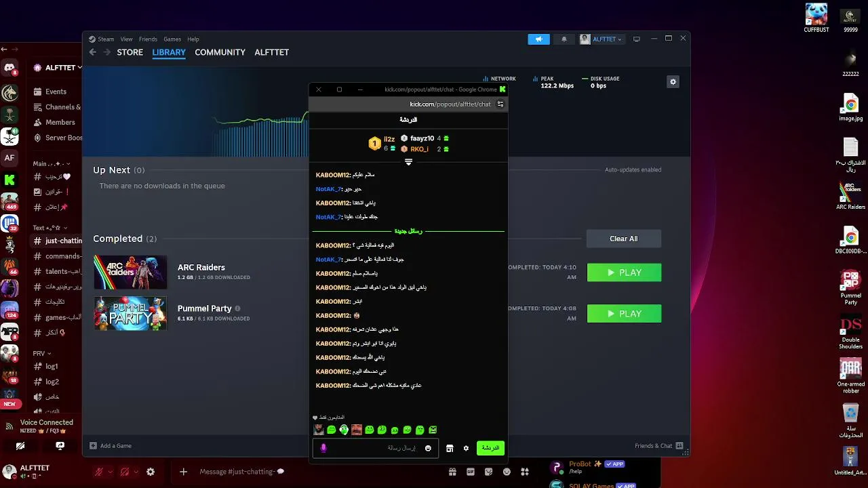Open the just-chatting channel
This screenshot has height=488, width=868.
(57, 241)
